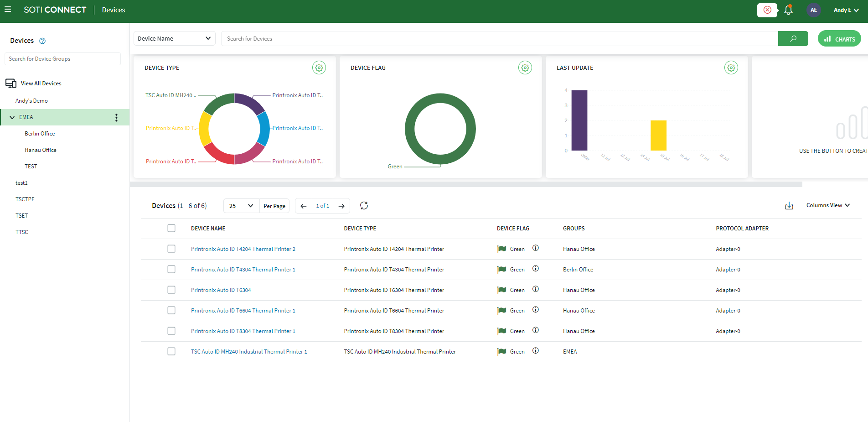The image size is (868, 422).
Task: Click purple segment of Device Type donut
Action: (x=249, y=102)
